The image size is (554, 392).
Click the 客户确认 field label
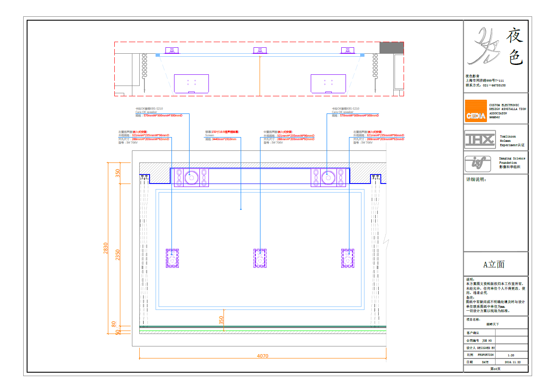coord(473,333)
